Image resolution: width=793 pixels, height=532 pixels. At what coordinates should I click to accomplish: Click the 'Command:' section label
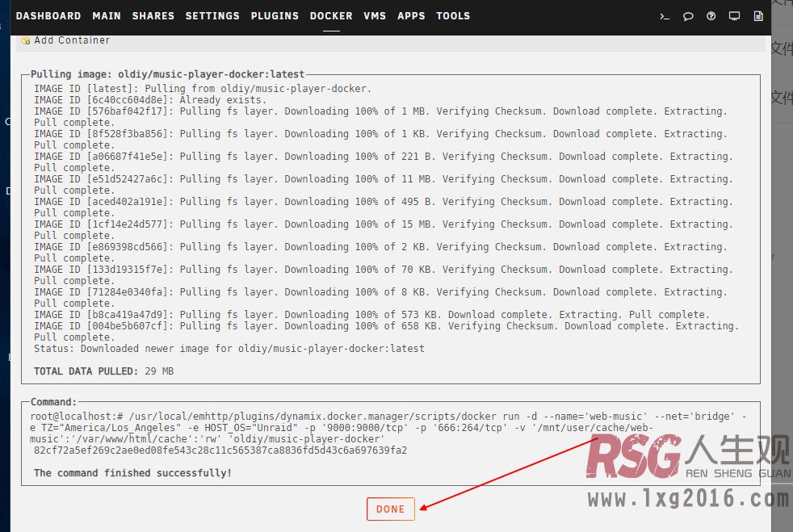pos(53,402)
